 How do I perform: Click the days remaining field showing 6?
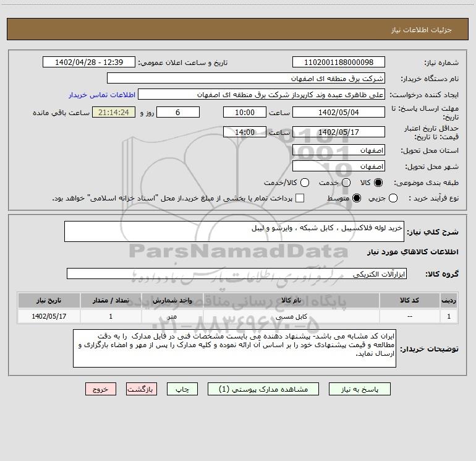[x=178, y=112]
